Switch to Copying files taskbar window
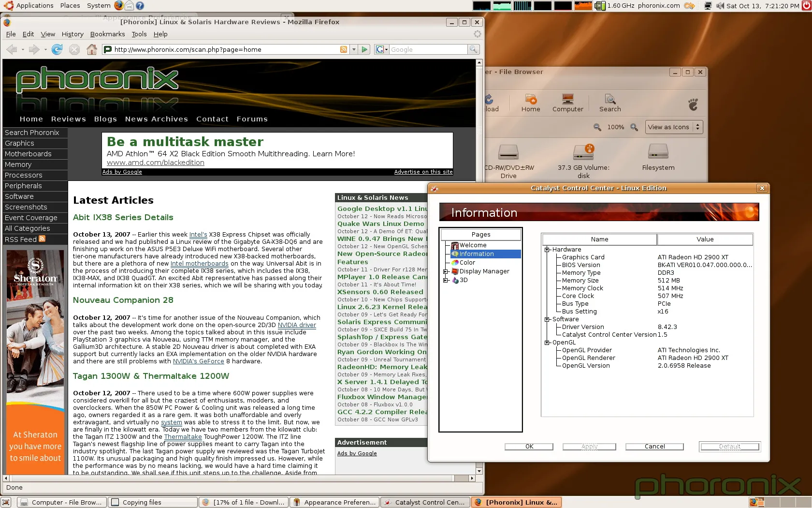812x508 pixels. coord(153,502)
